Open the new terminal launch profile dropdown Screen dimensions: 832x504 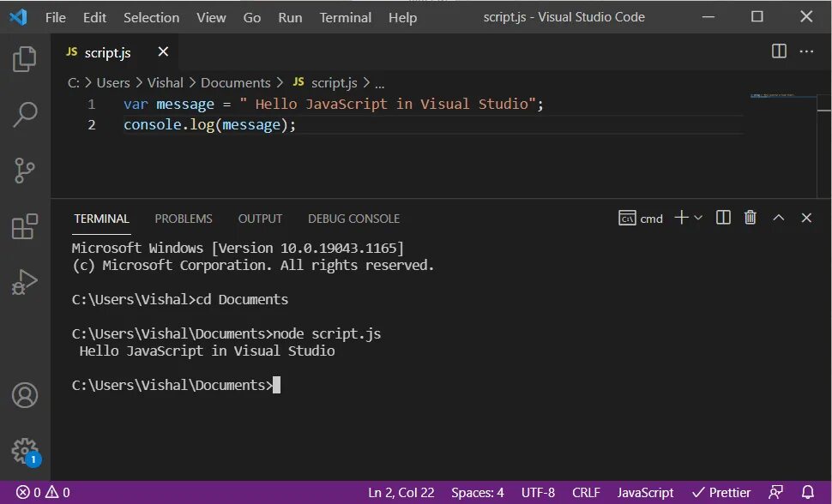pyautogui.click(x=698, y=218)
